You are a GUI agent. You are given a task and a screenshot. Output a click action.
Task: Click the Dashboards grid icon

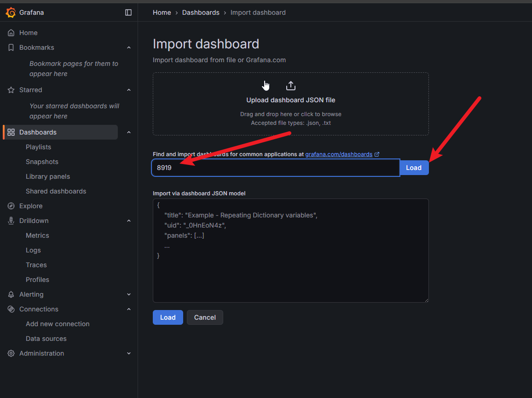(x=11, y=132)
